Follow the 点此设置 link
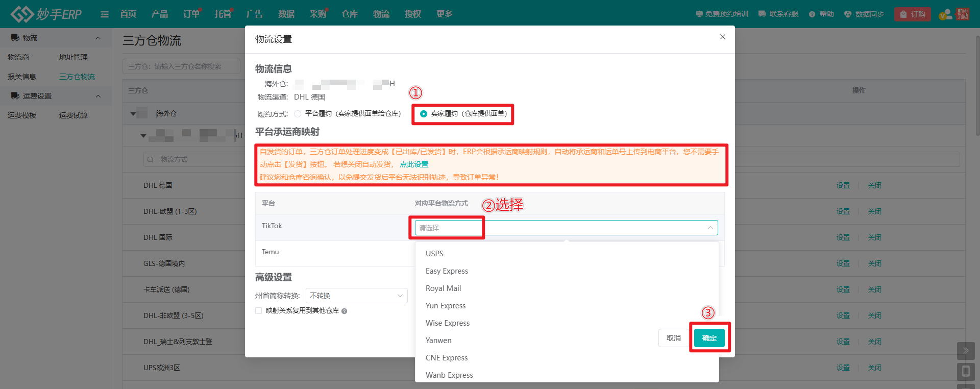980x389 pixels. (414, 164)
